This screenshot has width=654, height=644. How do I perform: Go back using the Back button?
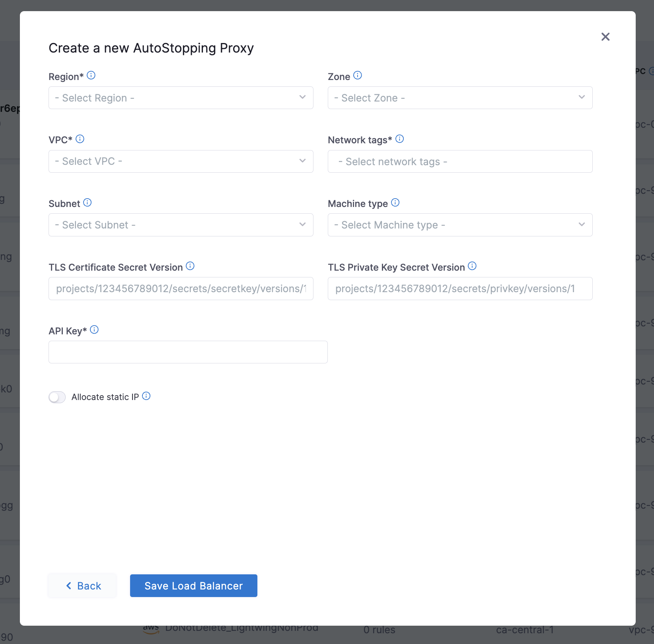[x=82, y=585]
